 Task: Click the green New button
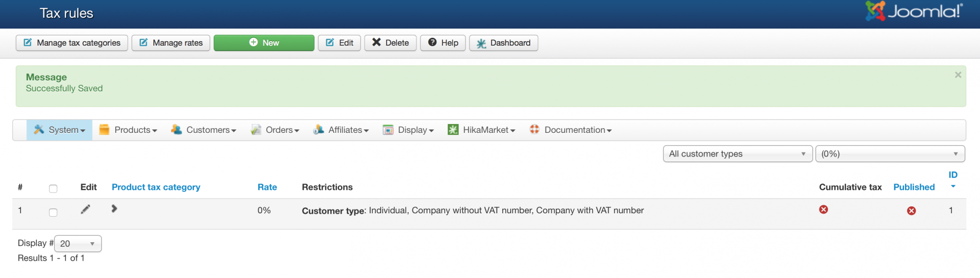click(264, 43)
